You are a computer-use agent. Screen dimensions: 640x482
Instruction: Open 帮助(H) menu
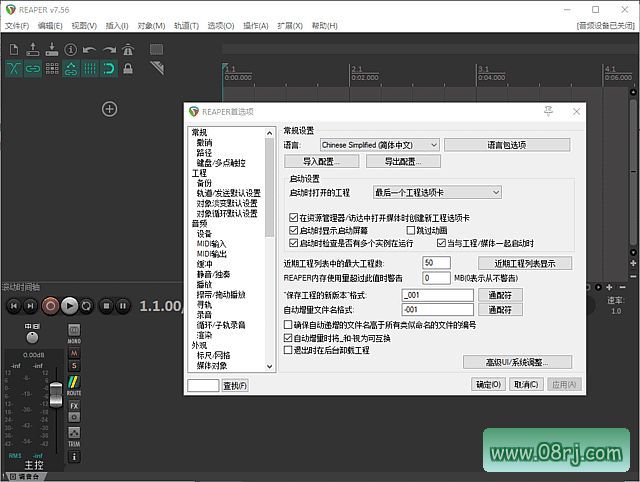(324, 26)
